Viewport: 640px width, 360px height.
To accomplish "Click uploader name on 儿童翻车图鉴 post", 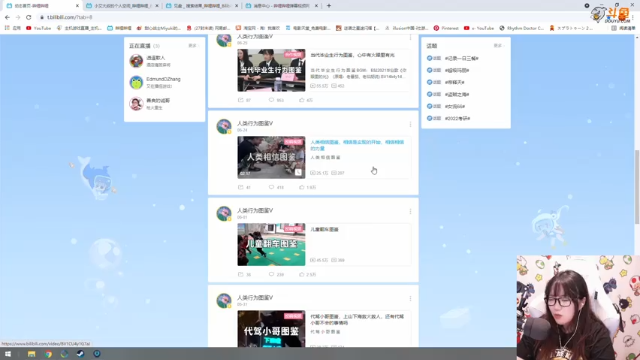I will (x=255, y=210).
